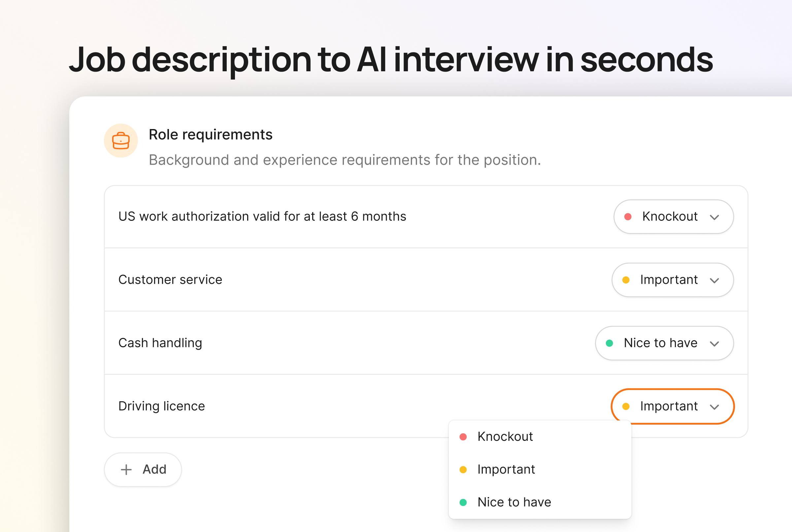792x532 pixels.
Task: Click the briefcase Role requirements icon
Action: (x=121, y=141)
